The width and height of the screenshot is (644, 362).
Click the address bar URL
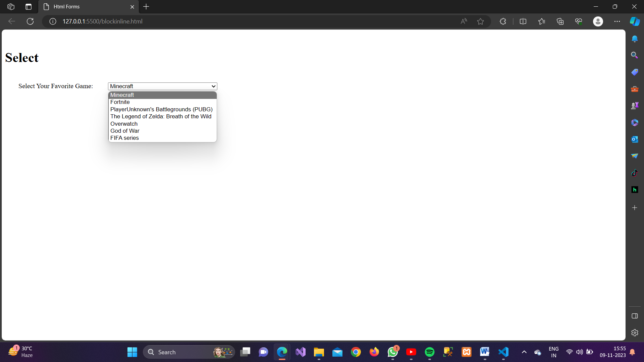102,21
